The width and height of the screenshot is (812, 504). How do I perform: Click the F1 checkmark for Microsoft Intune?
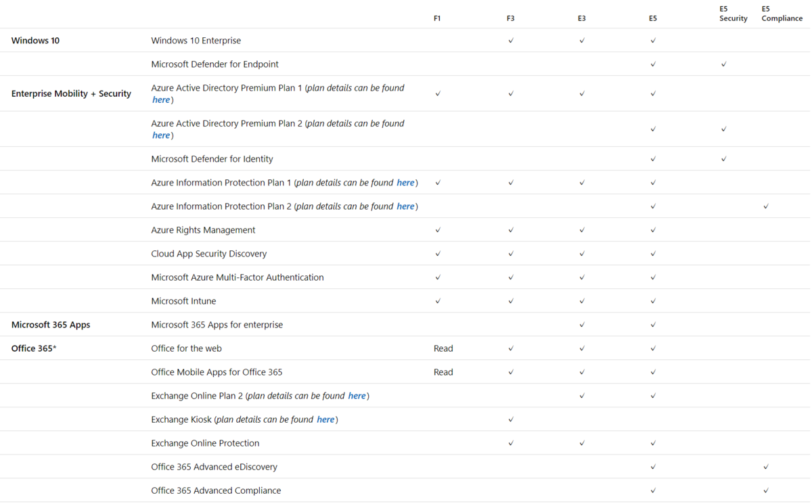tap(438, 301)
